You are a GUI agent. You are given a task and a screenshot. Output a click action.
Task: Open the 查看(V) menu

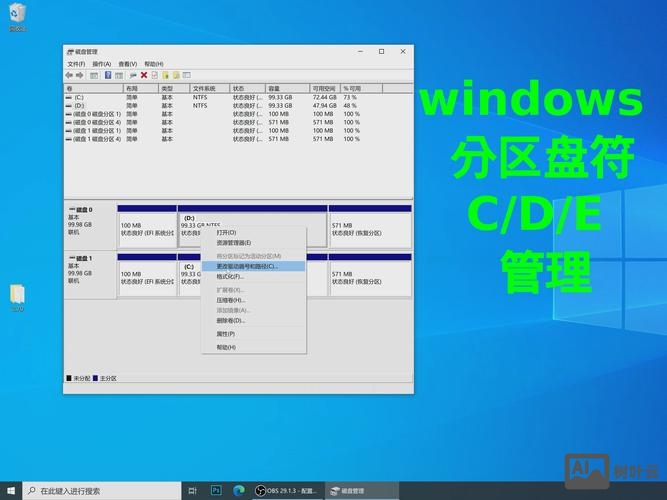pos(128,63)
